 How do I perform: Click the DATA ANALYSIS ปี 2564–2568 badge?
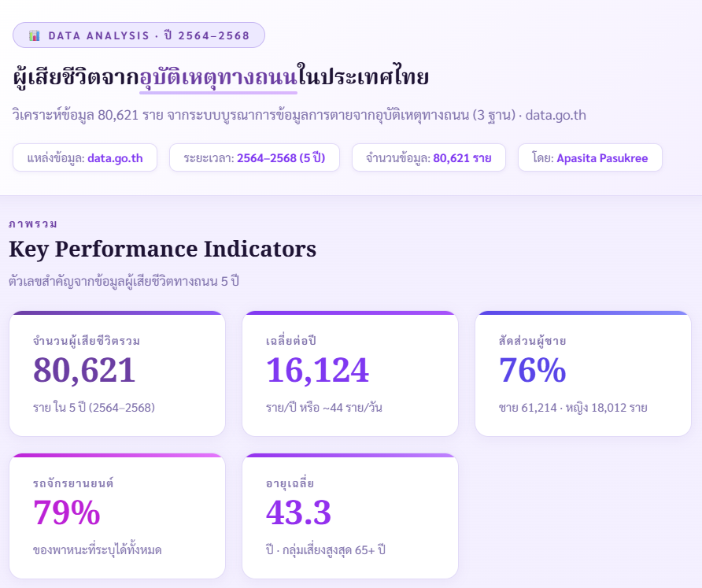point(139,35)
